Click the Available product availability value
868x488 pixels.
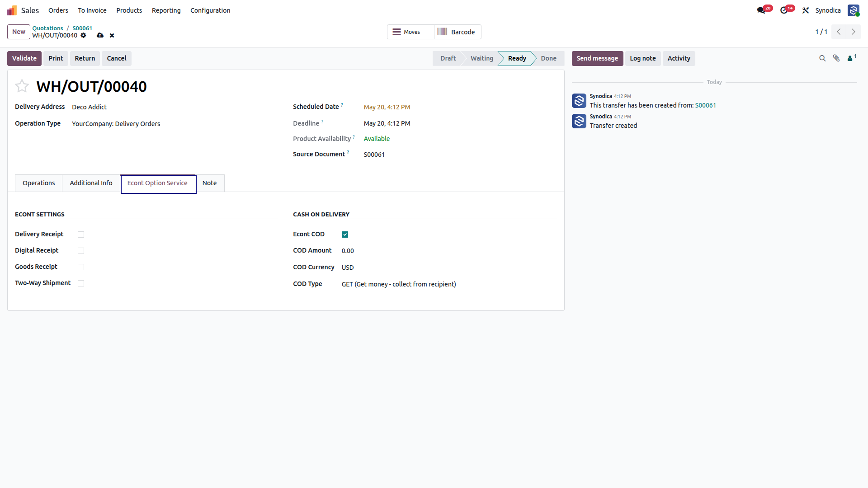point(377,139)
